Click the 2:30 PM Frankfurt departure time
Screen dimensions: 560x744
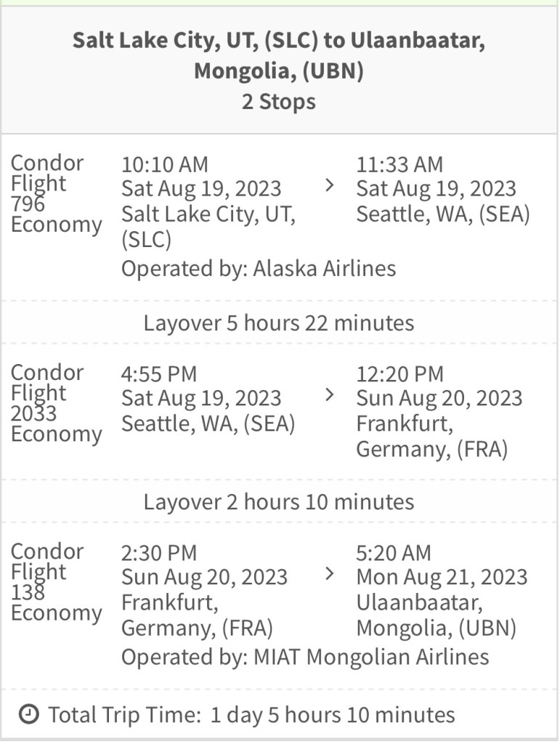[159, 553]
